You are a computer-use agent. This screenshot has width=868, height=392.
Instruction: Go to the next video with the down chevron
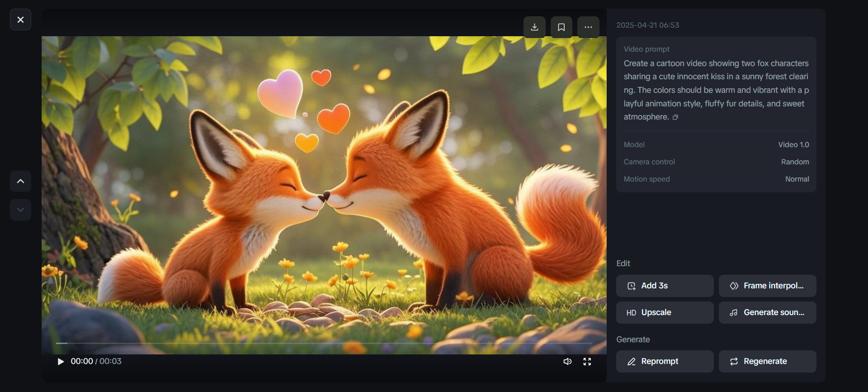pos(20,210)
